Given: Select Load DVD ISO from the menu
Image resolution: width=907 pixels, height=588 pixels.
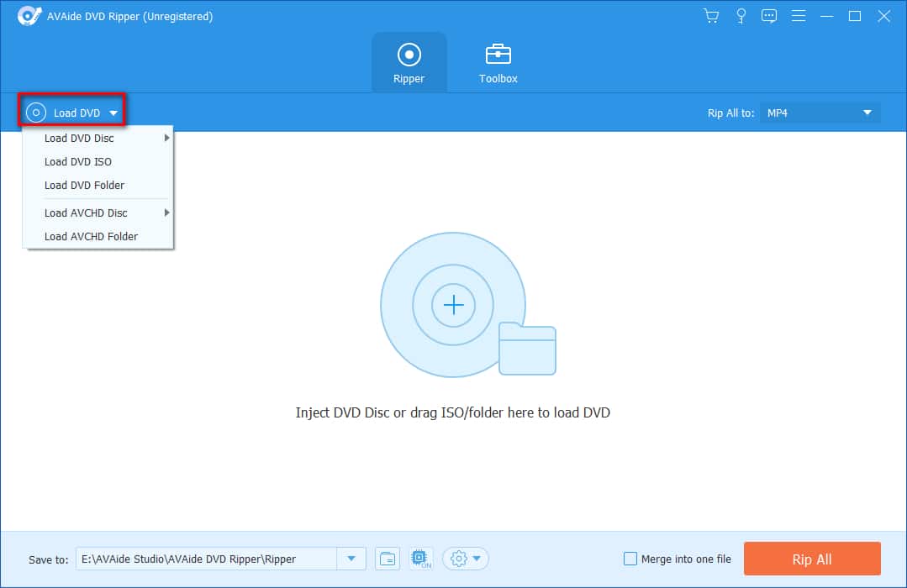Looking at the screenshot, I should point(78,161).
